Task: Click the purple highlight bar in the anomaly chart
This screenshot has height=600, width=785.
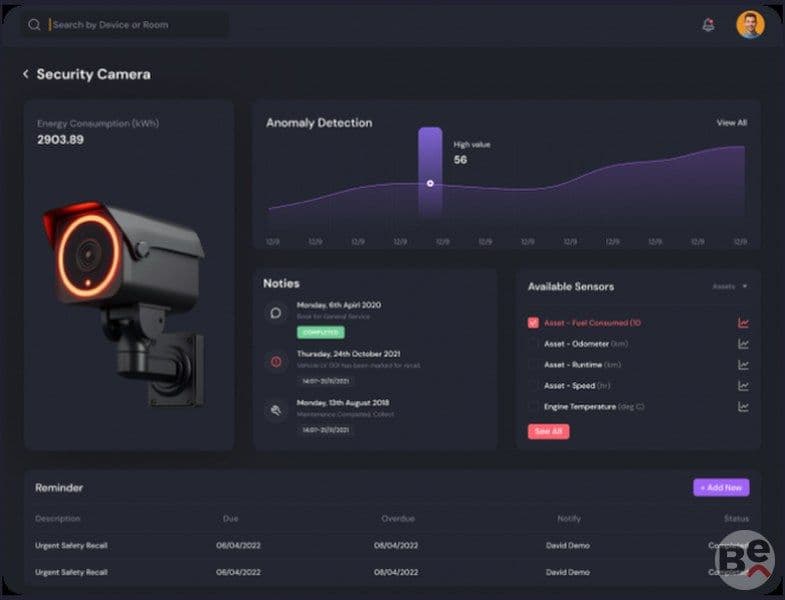Action: coord(430,171)
